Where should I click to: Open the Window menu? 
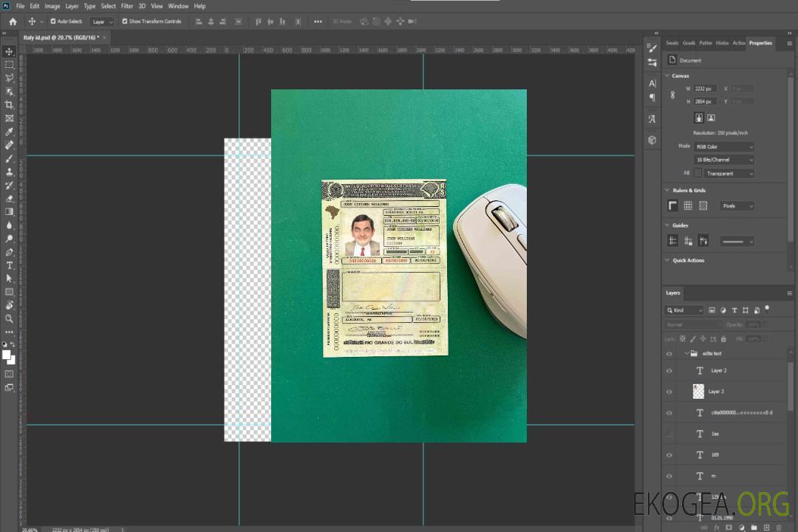click(178, 6)
